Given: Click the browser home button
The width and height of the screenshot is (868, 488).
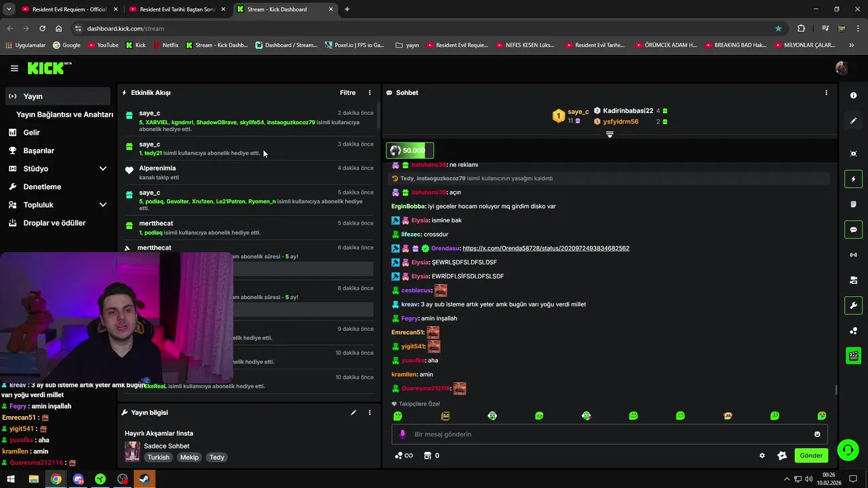Looking at the screenshot, I should (59, 28).
